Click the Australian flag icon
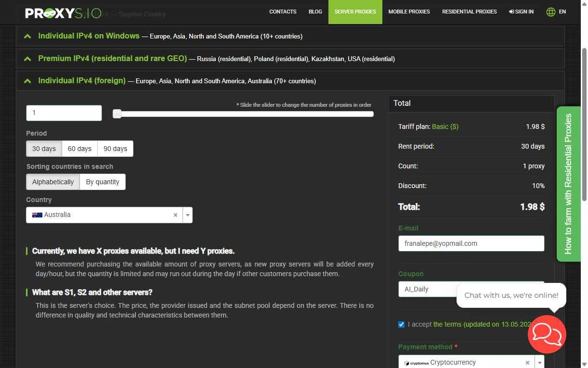Viewport: 588px width, 368px height. (37, 215)
